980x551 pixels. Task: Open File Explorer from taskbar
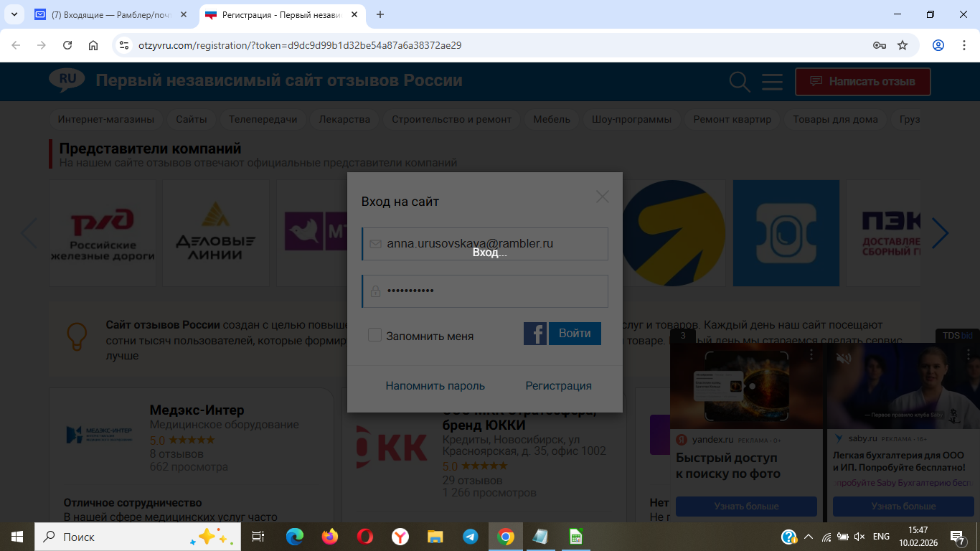(x=435, y=537)
